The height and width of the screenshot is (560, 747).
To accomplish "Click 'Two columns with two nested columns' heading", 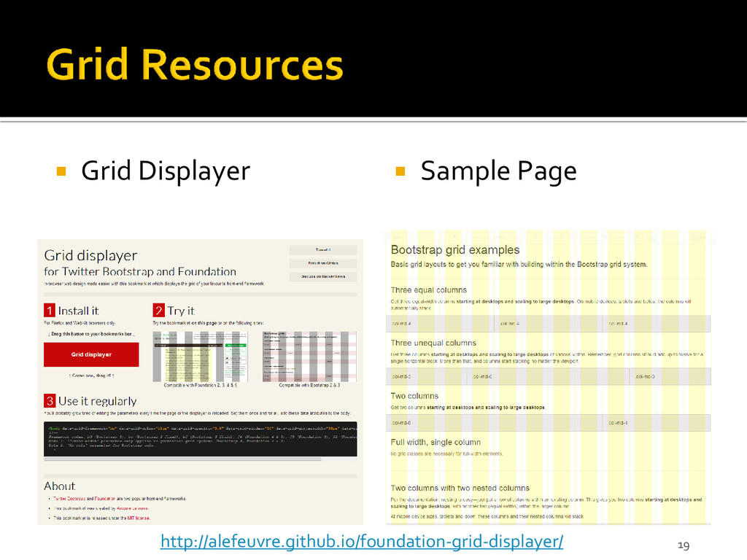I will pyautogui.click(x=460, y=488).
